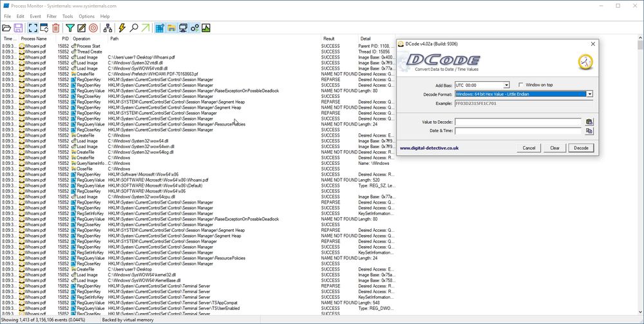Open the Options menu
This screenshot has height=324, width=644.
pyautogui.click(x=87, y=17)
